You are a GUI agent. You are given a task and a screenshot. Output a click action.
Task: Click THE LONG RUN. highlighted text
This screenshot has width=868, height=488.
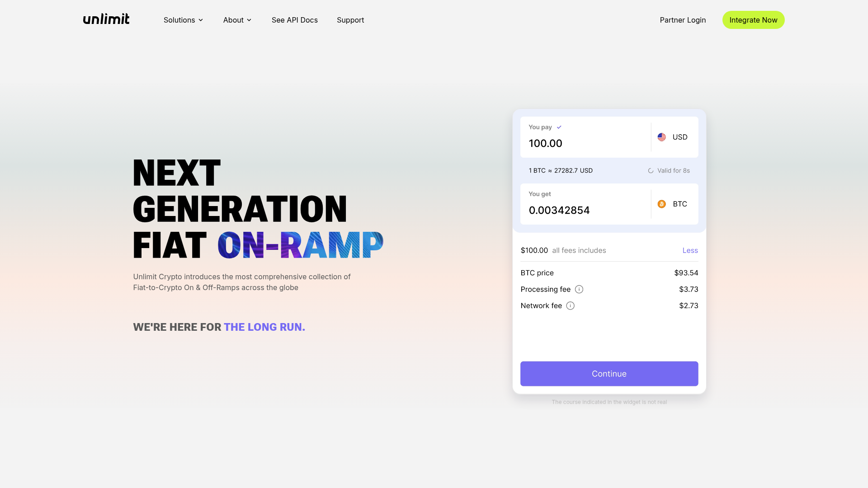264,327
